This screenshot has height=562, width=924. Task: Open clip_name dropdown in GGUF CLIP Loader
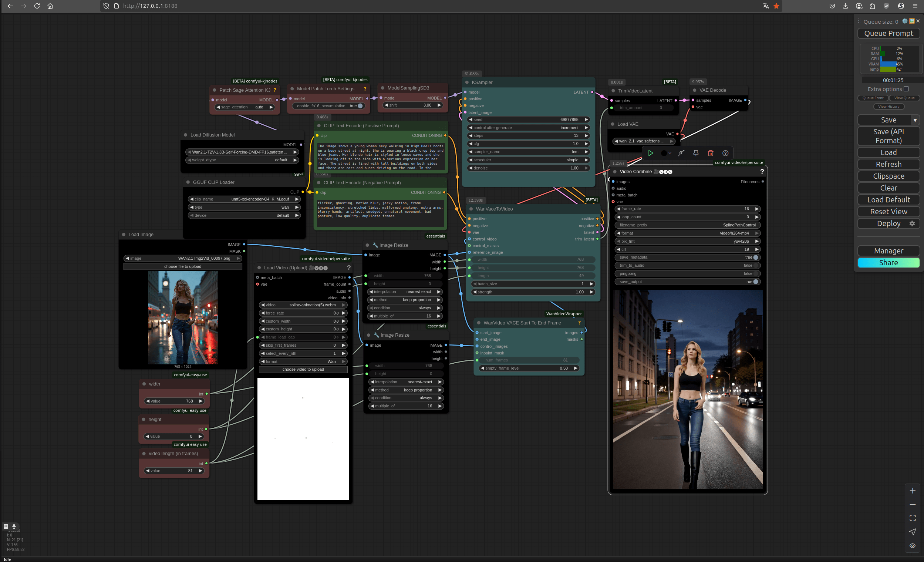[244, 199]
